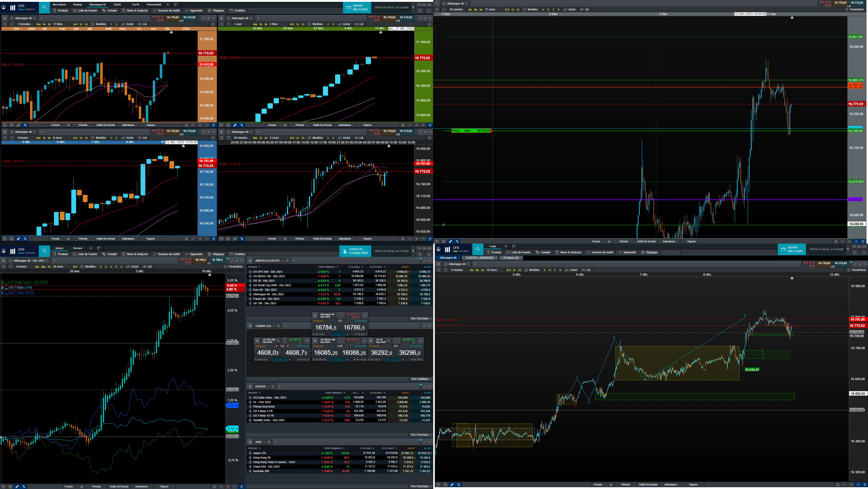Click search icon beside Demo 20600479 account
The height and width of the screenshot is (489, 868).
(x=44, y=7)
